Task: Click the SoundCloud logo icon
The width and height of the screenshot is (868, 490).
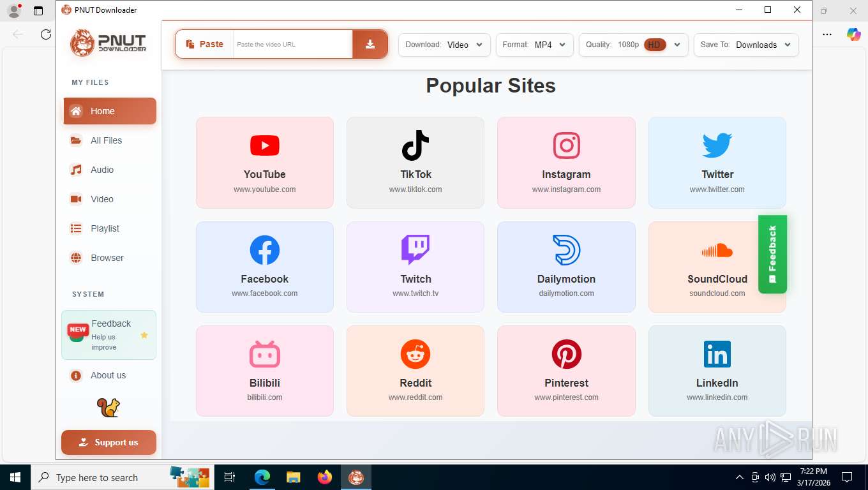Action: (x=717, y=250)
